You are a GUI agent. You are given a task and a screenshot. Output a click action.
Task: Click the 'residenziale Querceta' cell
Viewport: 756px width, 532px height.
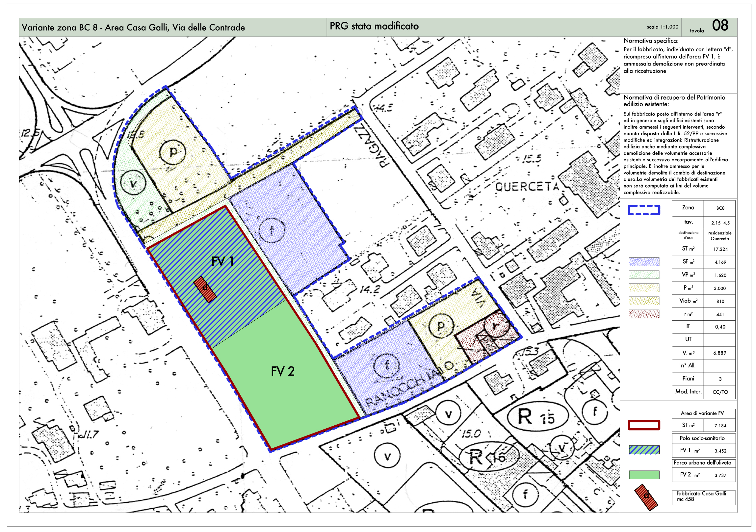(720, 236)
